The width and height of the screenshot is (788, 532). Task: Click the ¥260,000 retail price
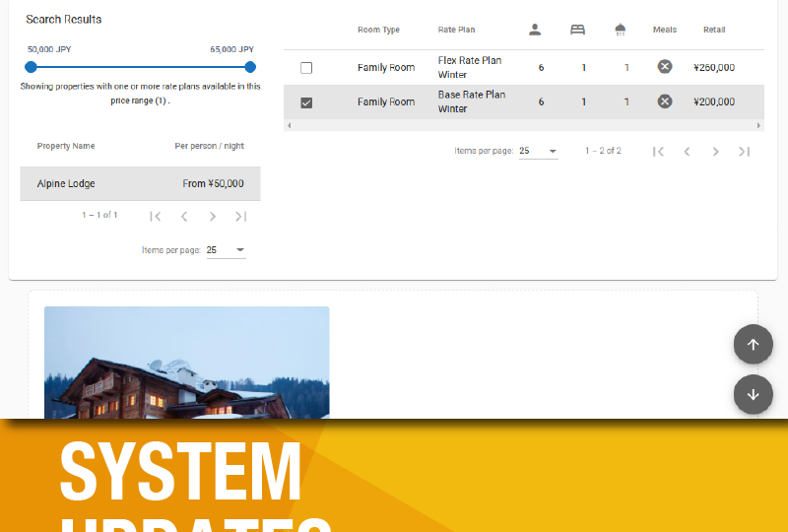tap(714, 67)
